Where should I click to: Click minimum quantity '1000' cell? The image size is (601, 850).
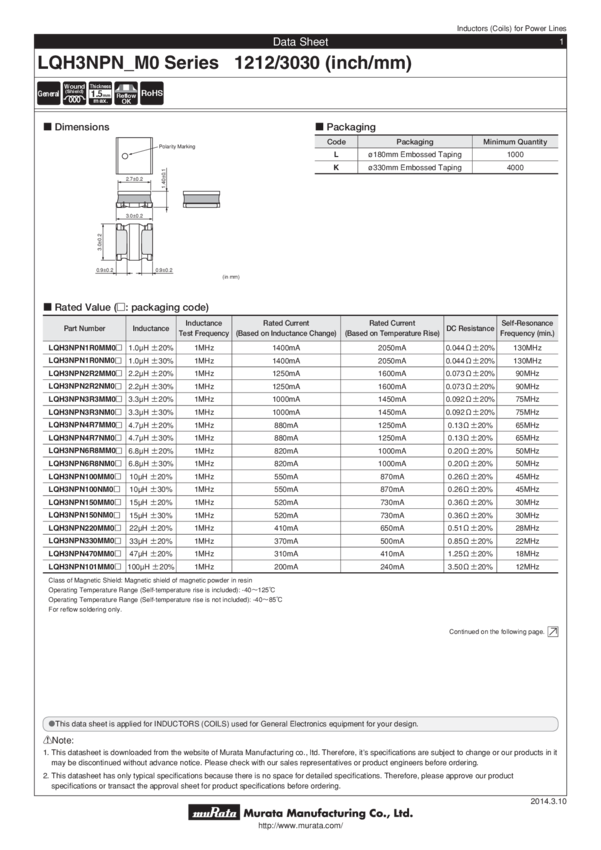coord(515,154)
